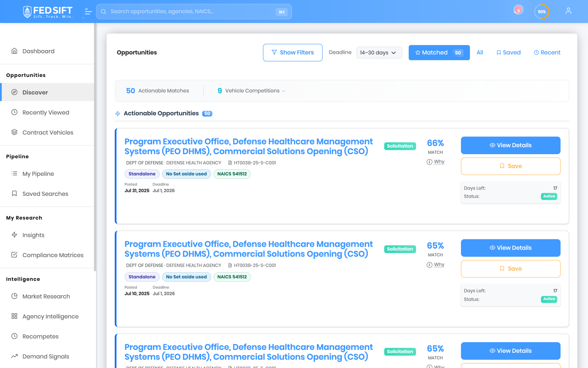Viewport: 588px width, 368px height.
Task: Open the 65% match title posted Jul 10
Action: pyautogui.click(x=249, y=249)
